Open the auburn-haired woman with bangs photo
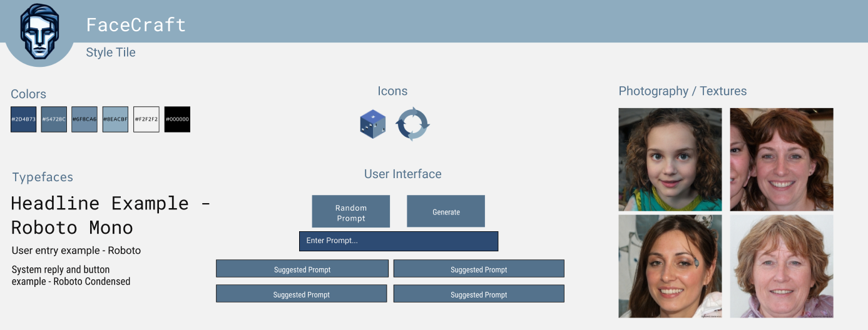Viewport: 868px width, 330px height. tap(782, 159)
